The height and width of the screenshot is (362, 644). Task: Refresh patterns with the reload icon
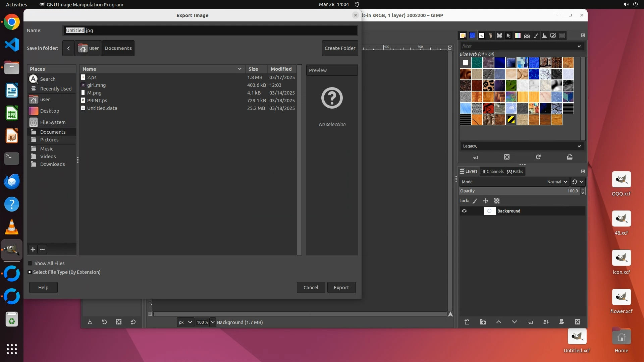(x=538, y=157)
